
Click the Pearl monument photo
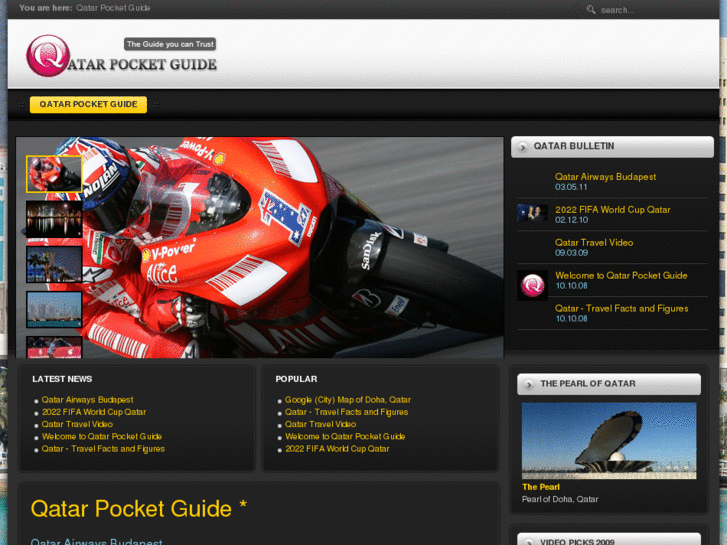coord(609,440)
